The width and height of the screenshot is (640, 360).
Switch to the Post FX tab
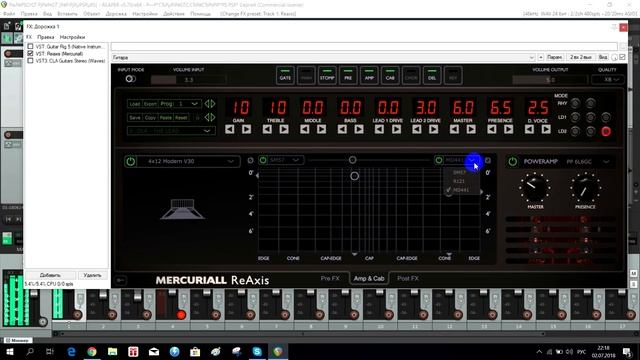[x=408, y=278]
